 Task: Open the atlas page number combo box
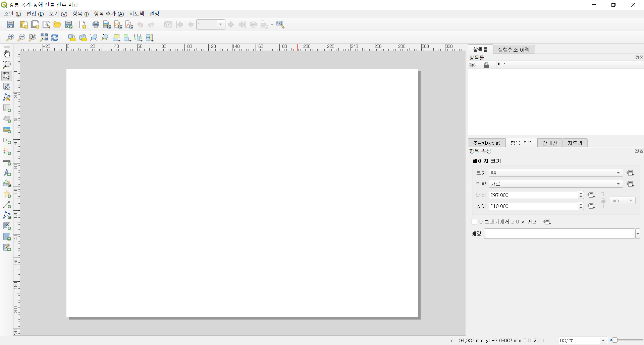pyautogui.click(x=211, y=24)
